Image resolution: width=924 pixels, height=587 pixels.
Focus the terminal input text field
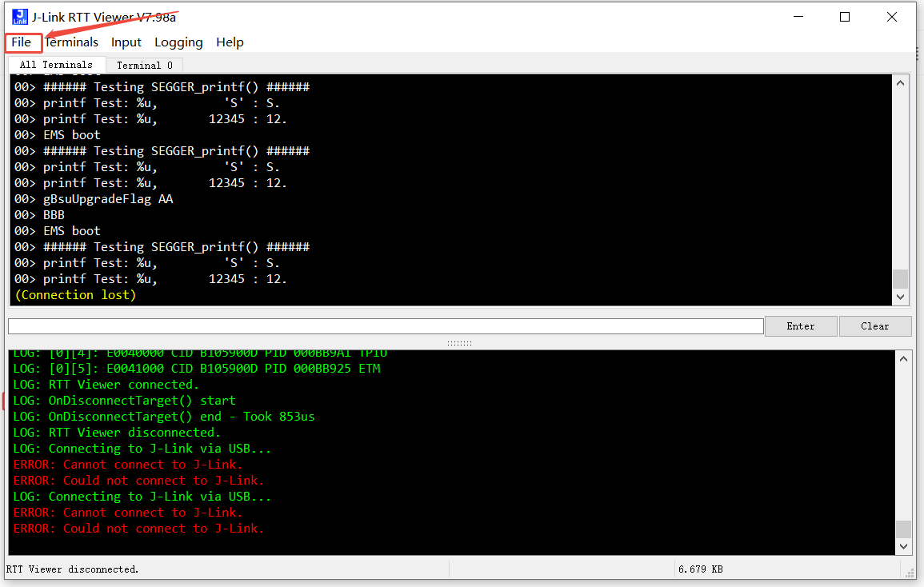coord(386,326)
